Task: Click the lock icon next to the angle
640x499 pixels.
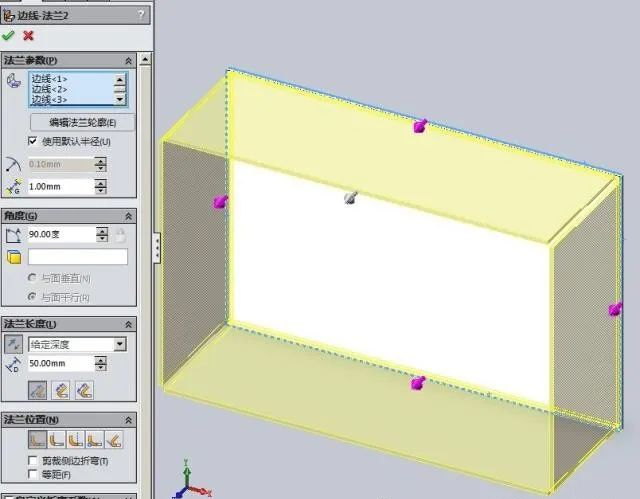Action: pos(120,235)
